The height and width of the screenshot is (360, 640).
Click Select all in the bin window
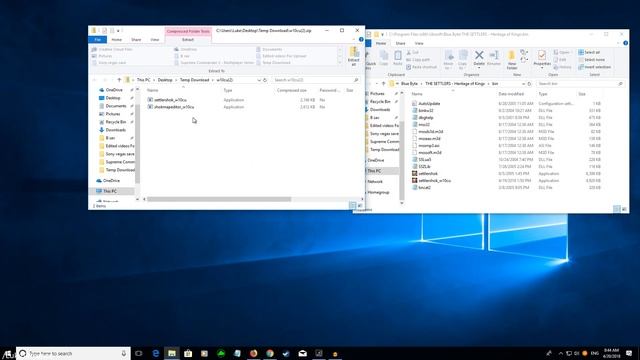pyautogui.click(x=589, y=52)
